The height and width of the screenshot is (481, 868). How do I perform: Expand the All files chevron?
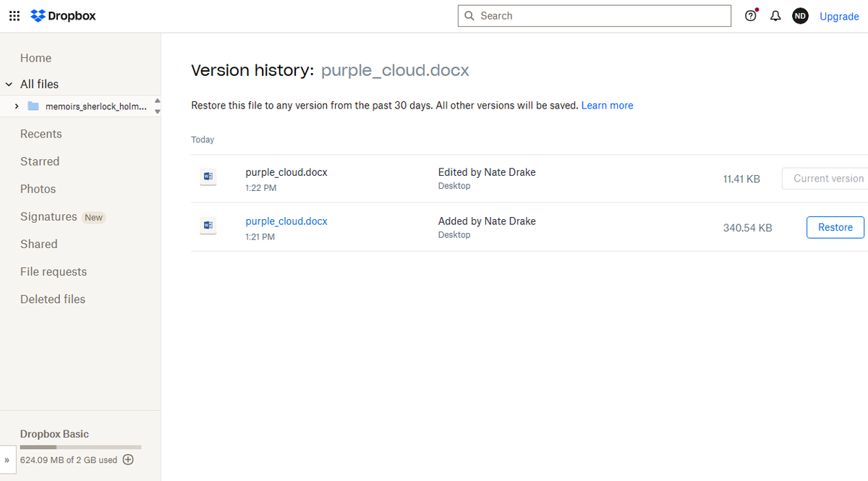[9, 84]
